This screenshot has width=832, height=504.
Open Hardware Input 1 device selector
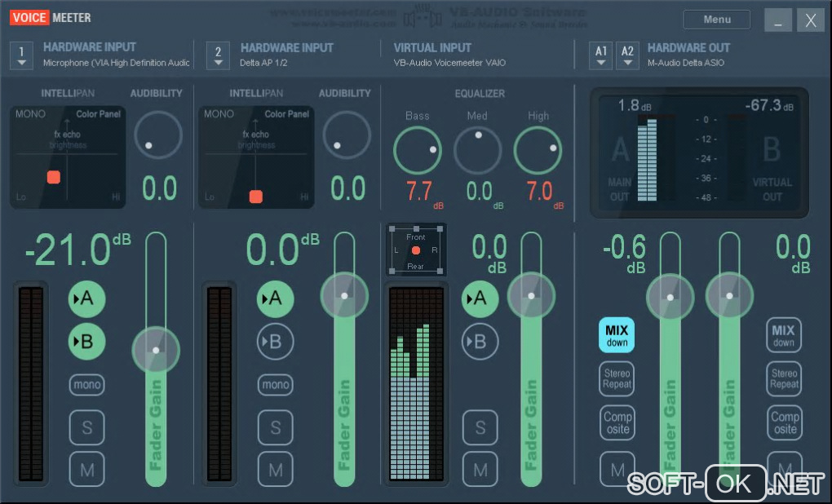tap(21, 55)
